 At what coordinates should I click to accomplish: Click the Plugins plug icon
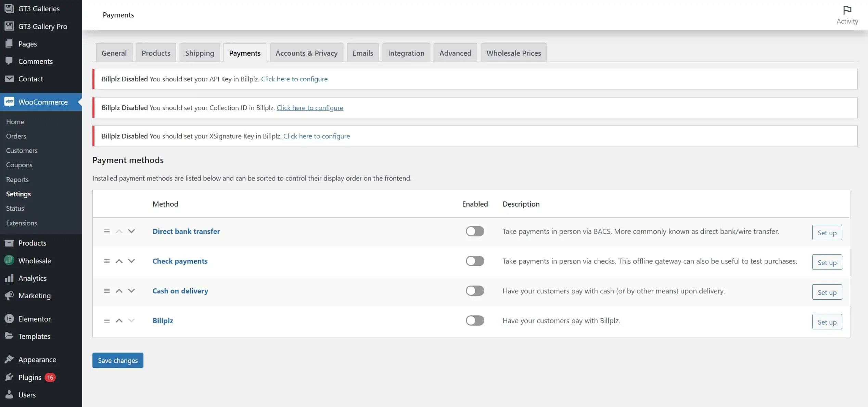tap(9, 377)
